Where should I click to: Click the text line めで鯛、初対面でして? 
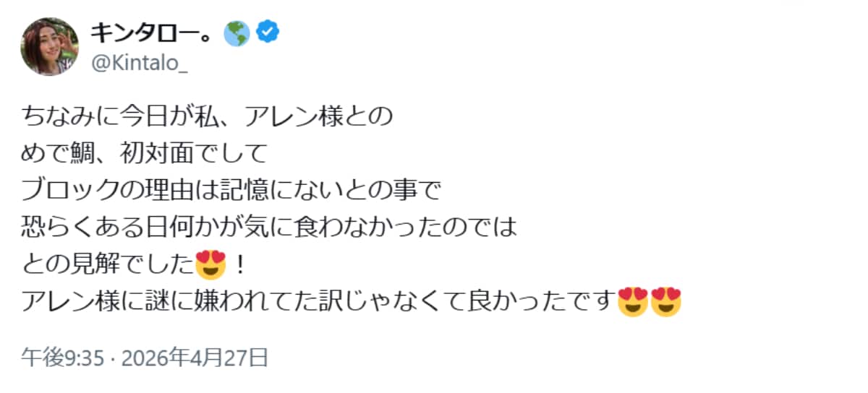145,154
